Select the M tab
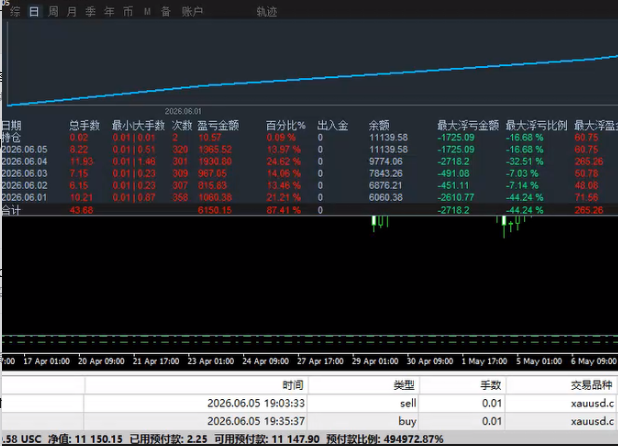The width and height of the screenshot is (618, 446). coord(147,12)
